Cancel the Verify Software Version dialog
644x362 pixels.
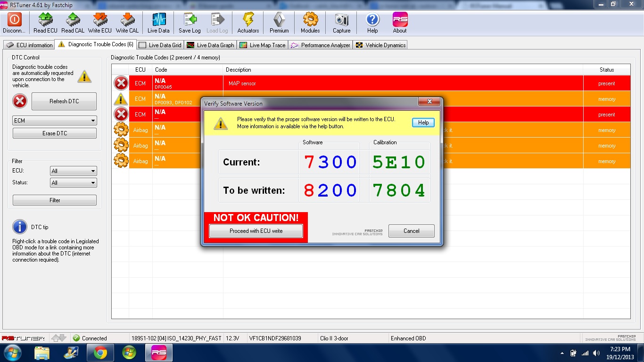411,231
